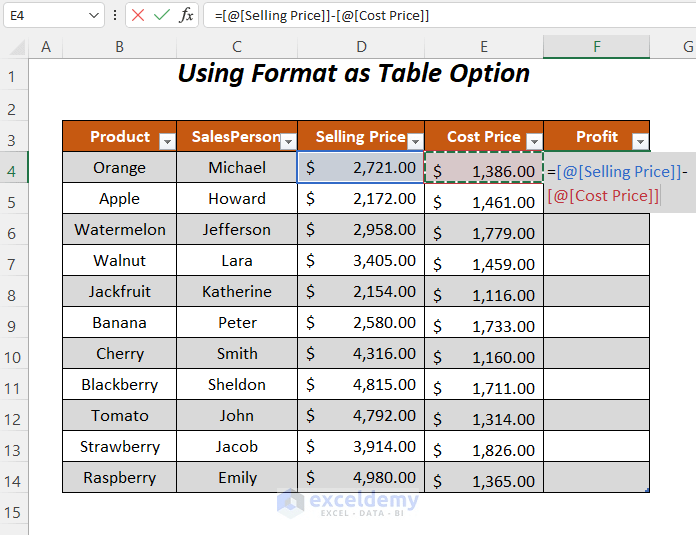Select the Strawberry product cell
Viewport: 696px width, 535px height.
pyautogui.click(x=119, y=446)
